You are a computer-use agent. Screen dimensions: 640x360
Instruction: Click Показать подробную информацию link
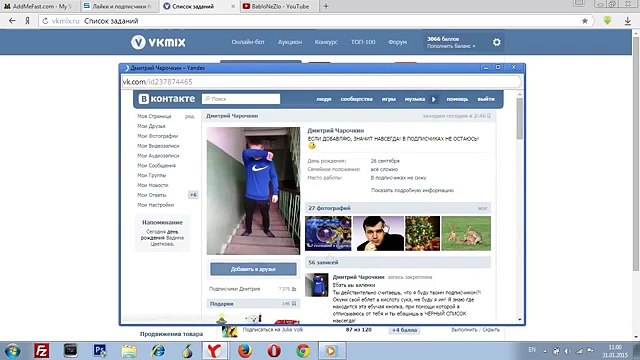click(x=412, y=190)
